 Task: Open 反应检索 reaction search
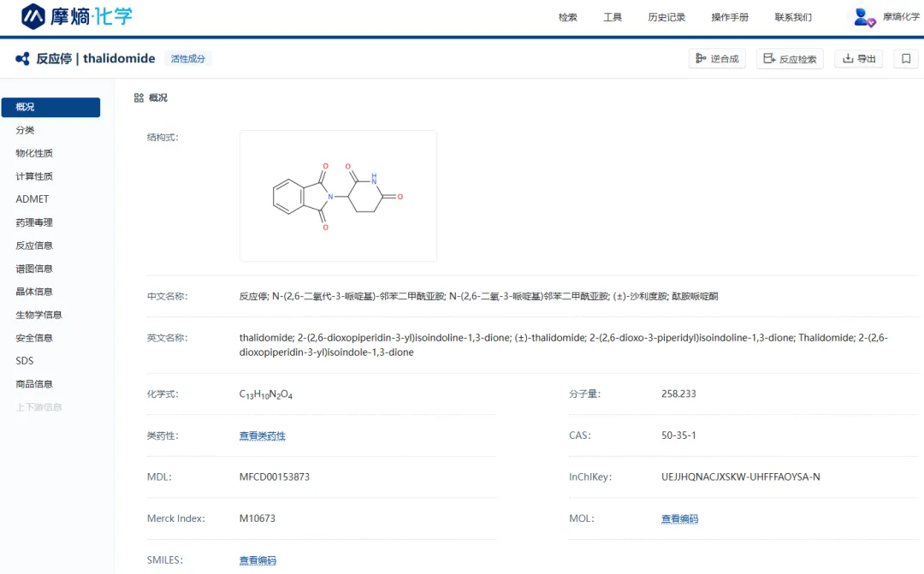pyautogui.click(x=790, y=59)
